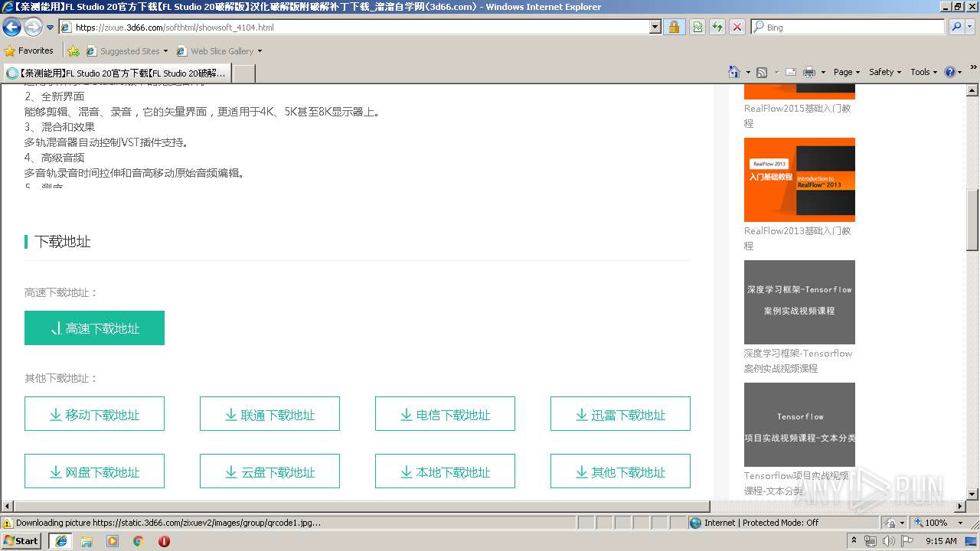Viewport: 980px width, 551px height.
Task: Open 深度学习框架-Tensorflow案例实战视频课程 text link
Action: point(799,360)
